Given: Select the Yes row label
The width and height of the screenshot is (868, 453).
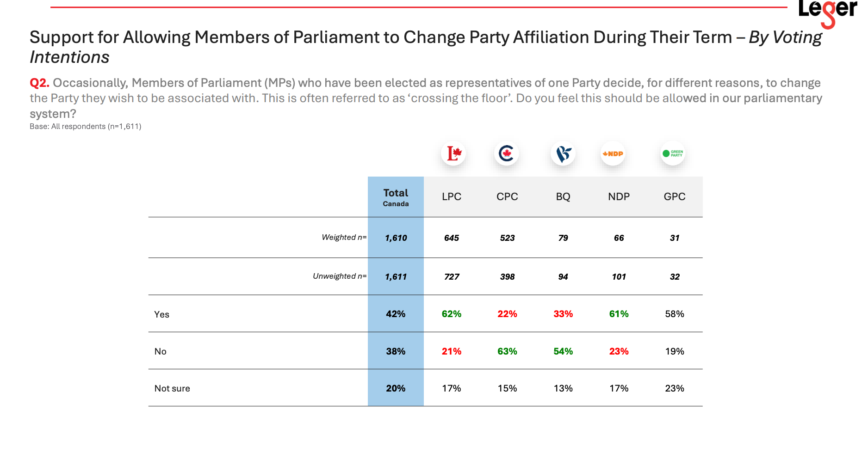Looking at the screenshot, I should click(x=162, y=315).
